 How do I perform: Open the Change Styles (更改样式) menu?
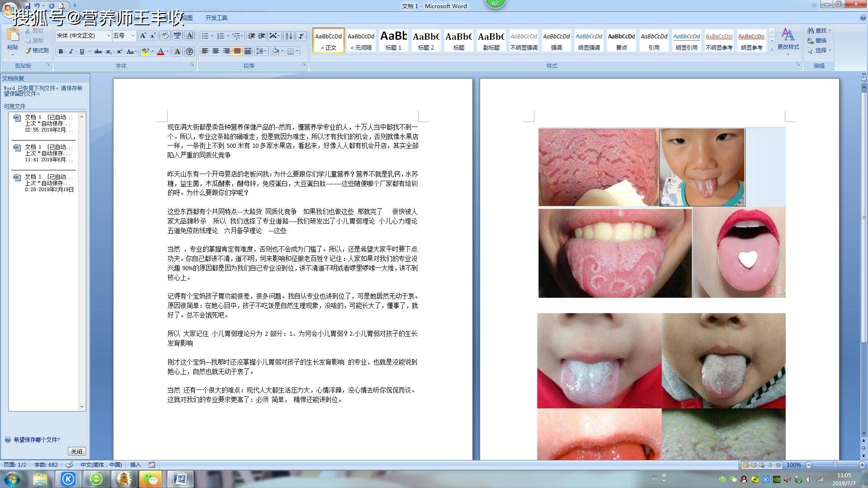(788, 41)
